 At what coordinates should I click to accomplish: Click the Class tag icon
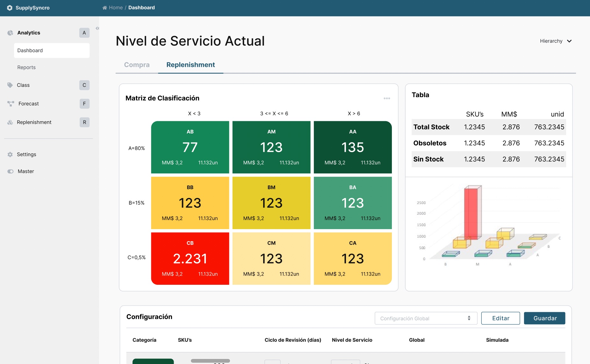coord(10,85)
